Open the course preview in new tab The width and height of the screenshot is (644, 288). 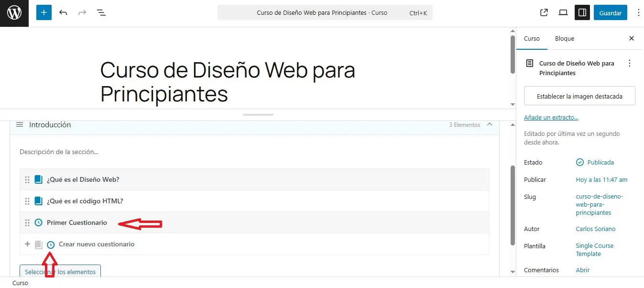coord(544,13)
